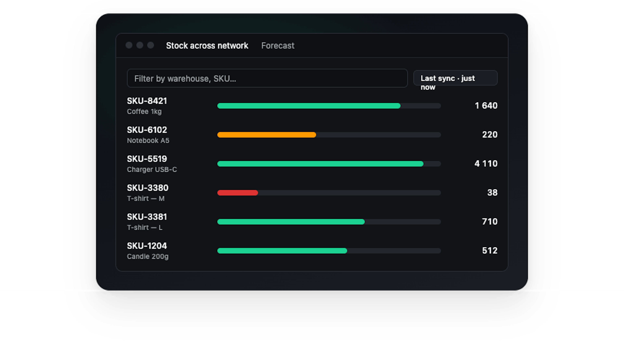Switch to the Forecast tab
The width and height of the screenshot is (624, 364).
[x=278, y=46]
